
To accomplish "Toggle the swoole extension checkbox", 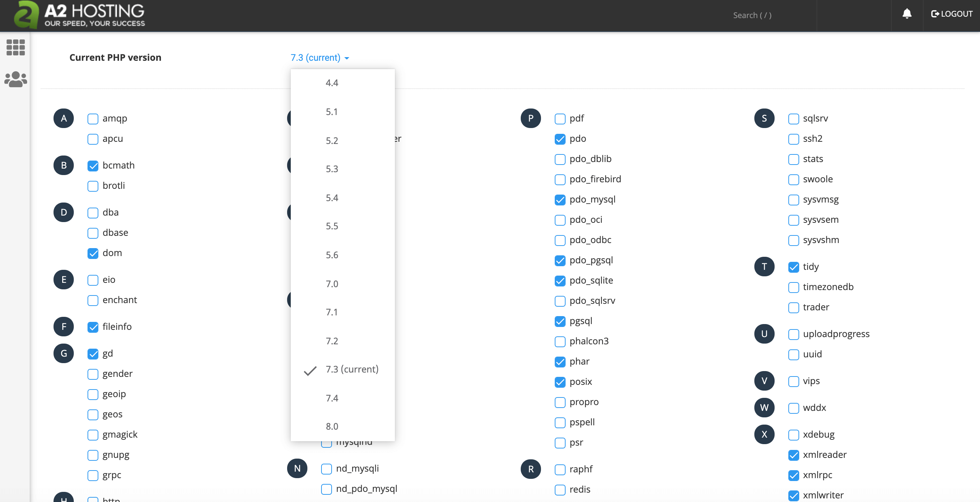I will pos(794,179).
